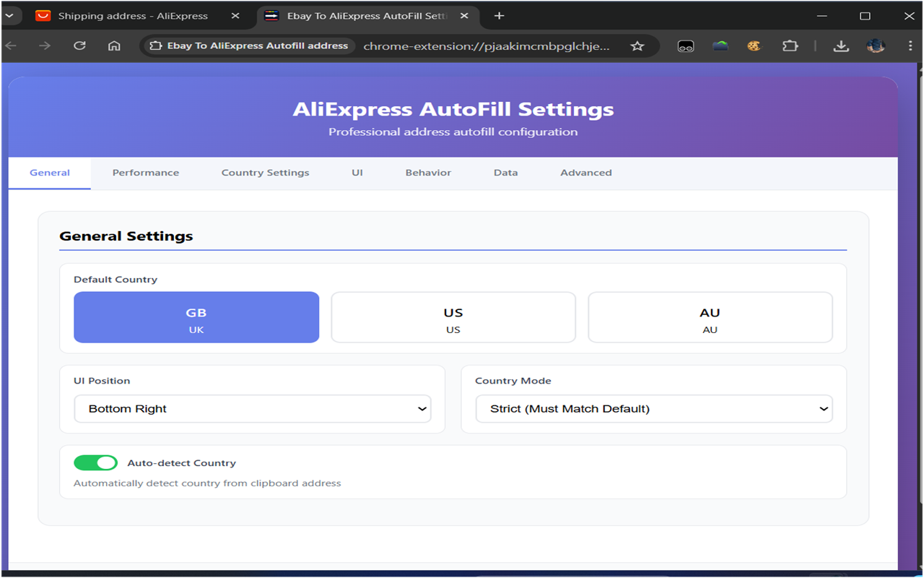Open the tab search chevron

[9, 15]
